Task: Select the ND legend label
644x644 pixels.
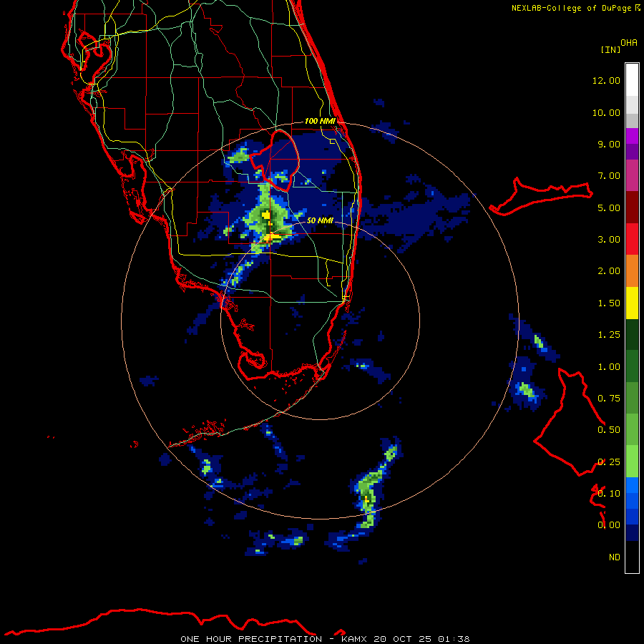Action: coord(615,557)
